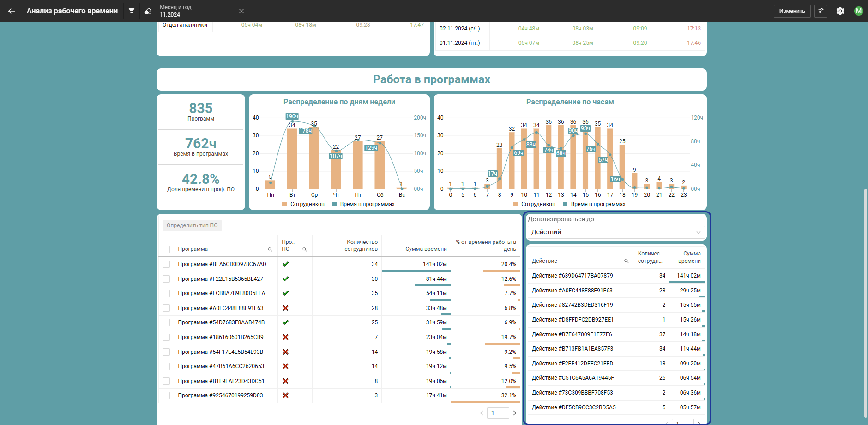Screen dimensions: 868x425
Task: Search in the Про... ПО column
Action: [305, 249]
